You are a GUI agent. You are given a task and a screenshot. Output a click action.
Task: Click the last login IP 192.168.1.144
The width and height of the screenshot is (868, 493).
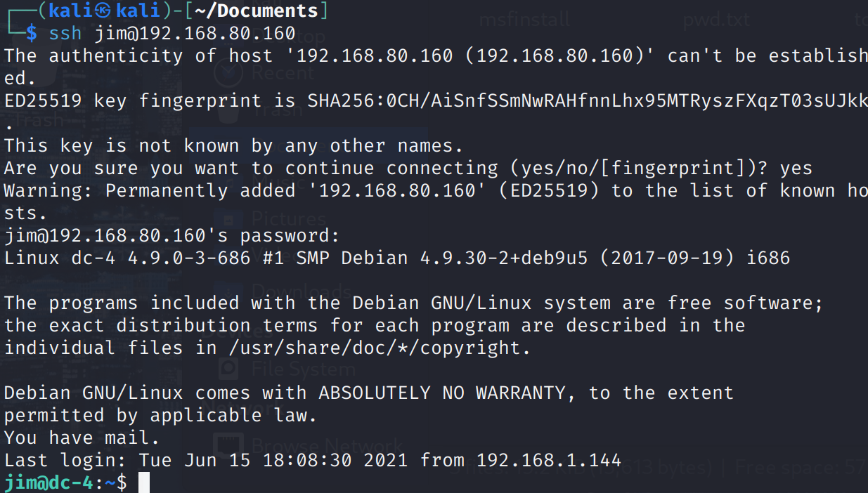tap(548, 461)
